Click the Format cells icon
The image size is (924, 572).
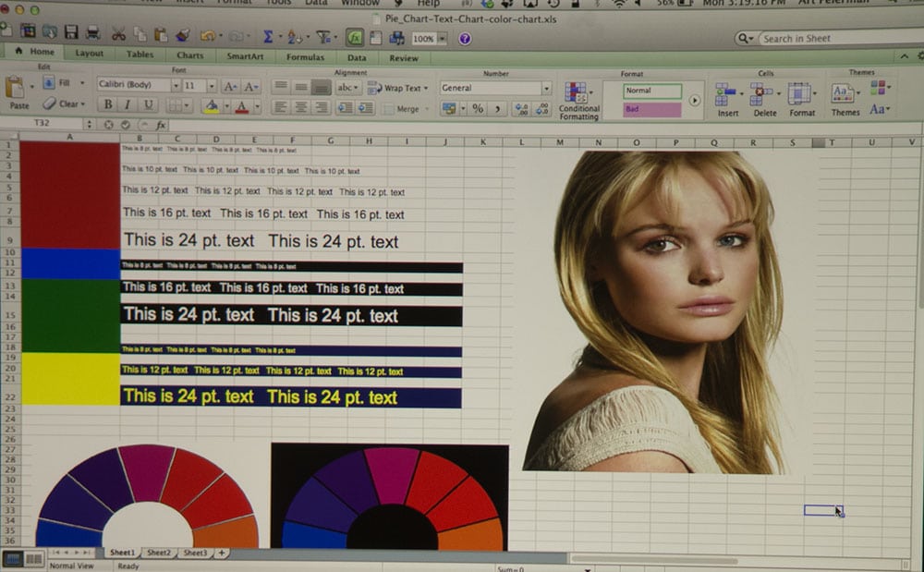(x=799, y=94)
